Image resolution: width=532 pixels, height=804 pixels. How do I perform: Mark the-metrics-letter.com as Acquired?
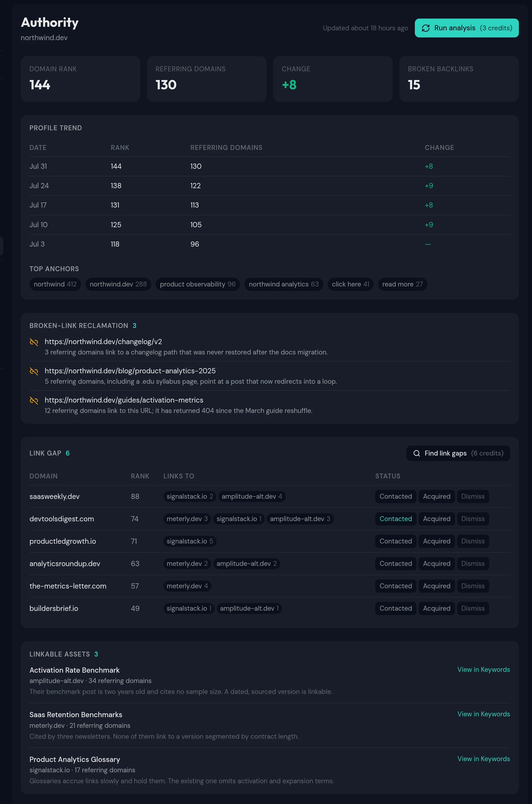[x=436, y=586]
